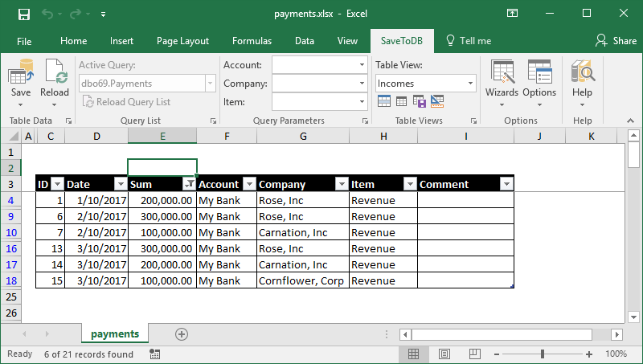Viewport: 643px width, 364px height.
Task: Switch to the View ribbon tab
Action: coord(347,41)
